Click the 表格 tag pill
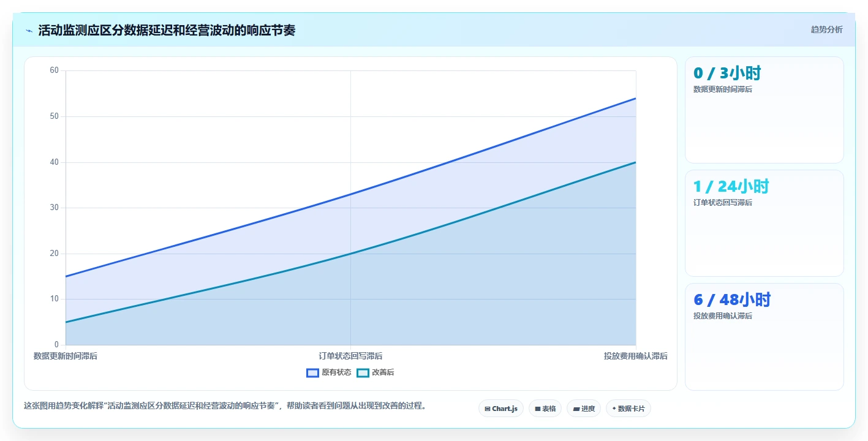 [x=545, y=409]
